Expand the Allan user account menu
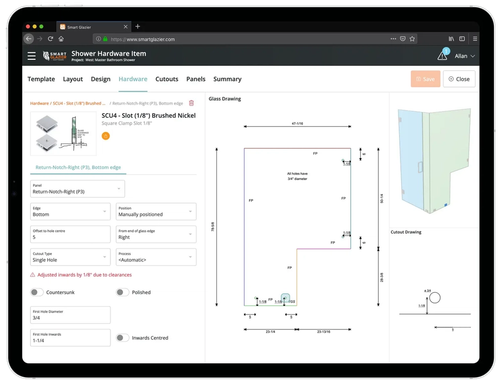 point(465,56)
